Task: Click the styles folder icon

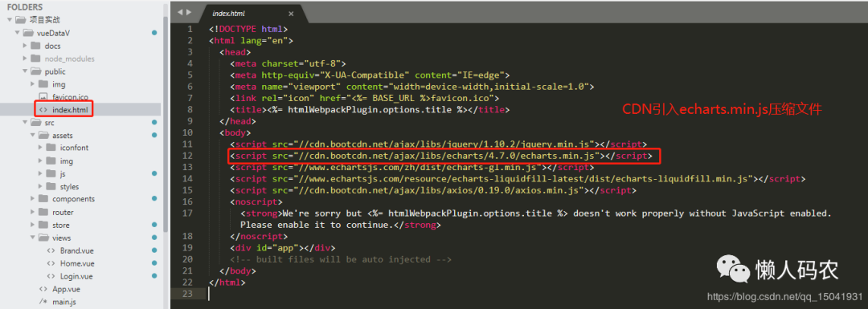Action: click(x=51, y=186)
